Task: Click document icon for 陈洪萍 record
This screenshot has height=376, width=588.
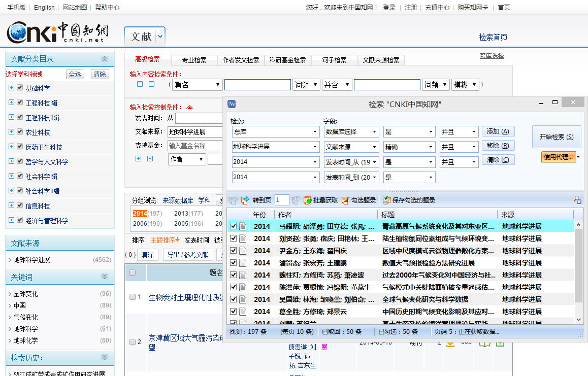Action: (x=243, y=287)
